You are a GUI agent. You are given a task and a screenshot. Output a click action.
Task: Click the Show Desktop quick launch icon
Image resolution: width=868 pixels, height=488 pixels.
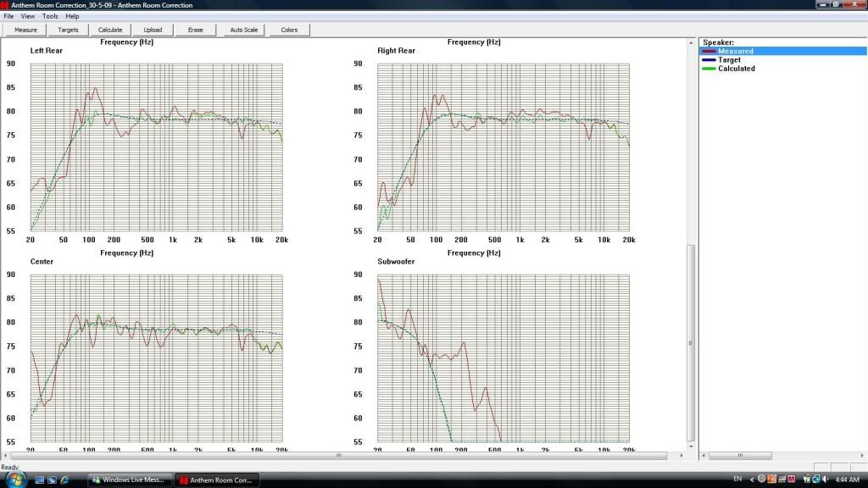coord(39,480)
